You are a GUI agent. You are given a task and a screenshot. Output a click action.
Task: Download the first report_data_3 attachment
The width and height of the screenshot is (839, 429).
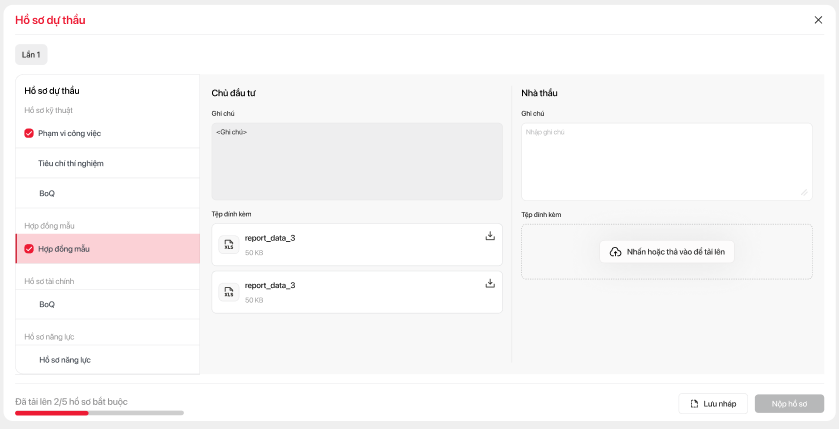[490, 236]
